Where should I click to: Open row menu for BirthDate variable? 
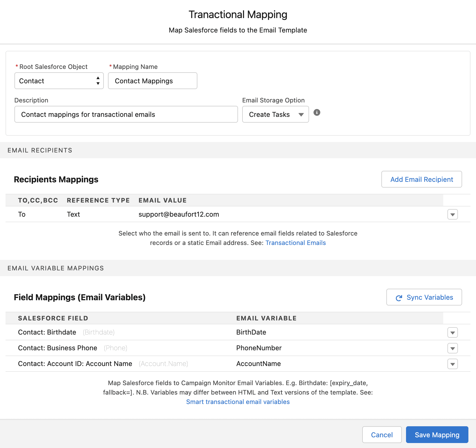(452, 332)
